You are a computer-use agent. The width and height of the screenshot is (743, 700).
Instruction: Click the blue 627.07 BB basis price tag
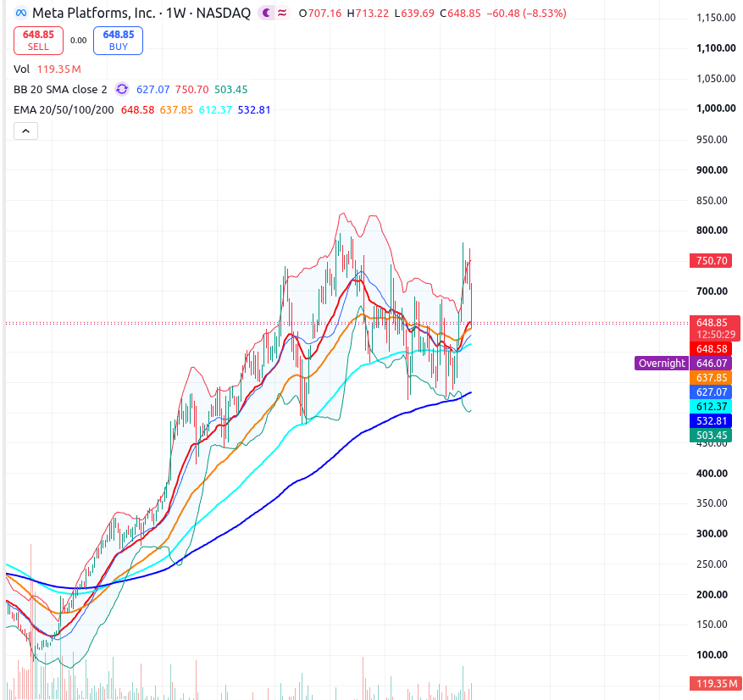[711, 392]
